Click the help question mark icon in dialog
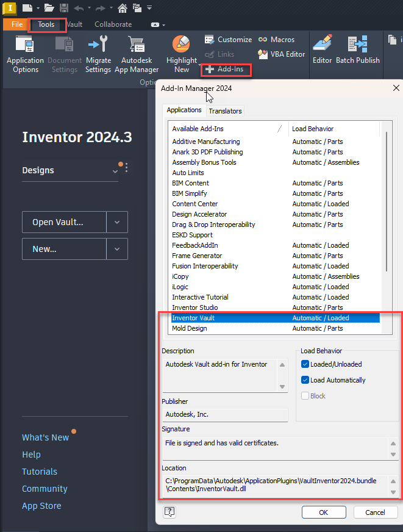The width and height of the screenshot is (403, 532). click(x=169, y=512)
